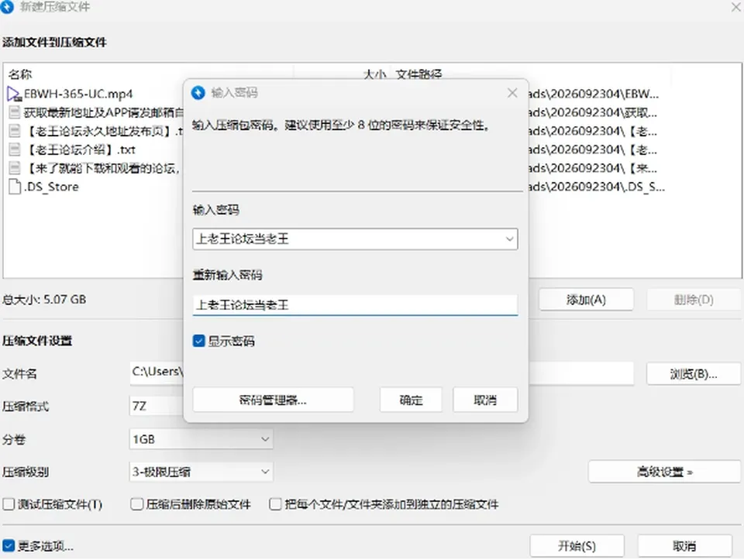The image size is (744, 560).
Task: Click the EBWH-365-UC.mp4 video file icon
Action: [15, 94]
